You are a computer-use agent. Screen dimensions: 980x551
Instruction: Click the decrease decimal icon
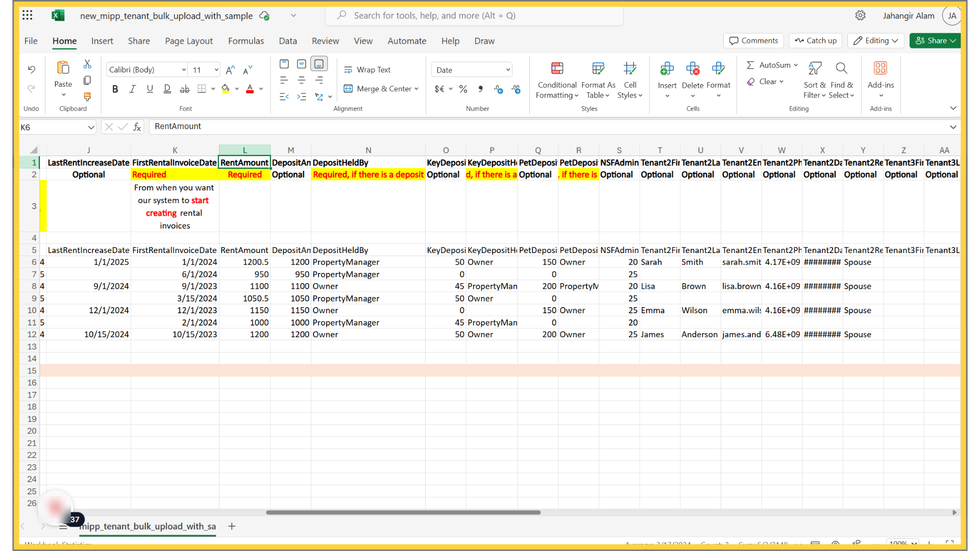pyautogui.click(x=516, y=89)
